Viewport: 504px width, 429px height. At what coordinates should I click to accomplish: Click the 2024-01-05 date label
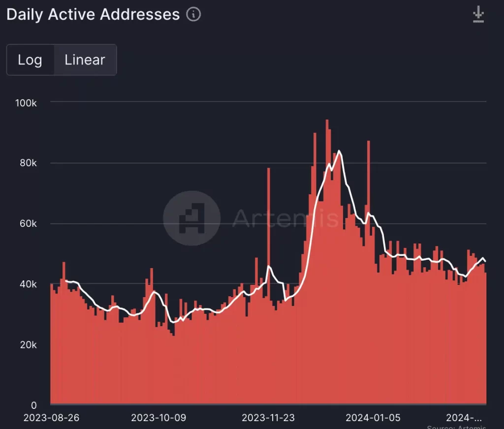point(373,418)
